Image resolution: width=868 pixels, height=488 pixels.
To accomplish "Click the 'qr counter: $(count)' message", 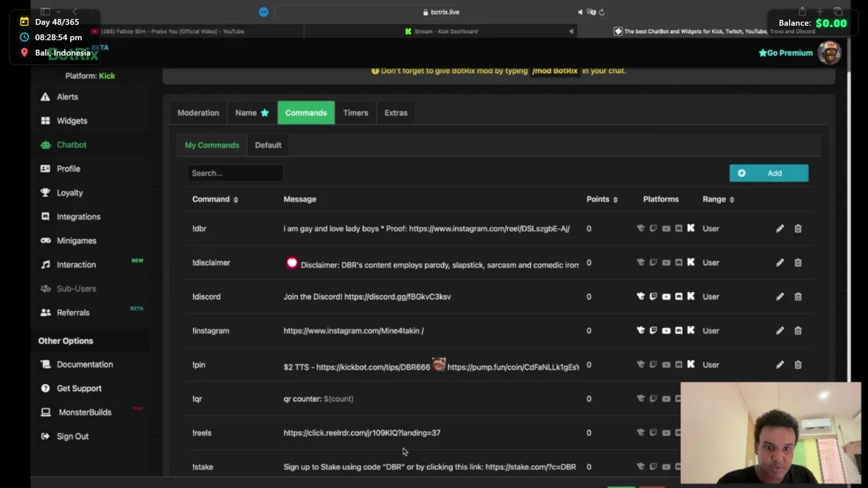I will 318,399.
